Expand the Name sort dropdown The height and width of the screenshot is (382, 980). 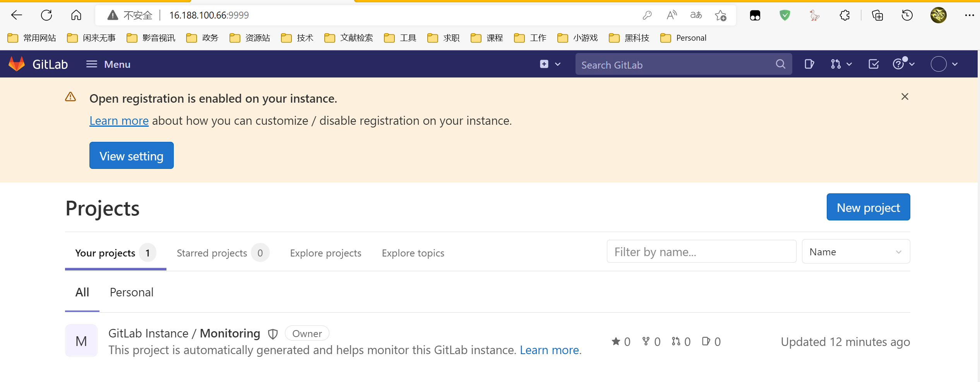[x=856, y=252]
